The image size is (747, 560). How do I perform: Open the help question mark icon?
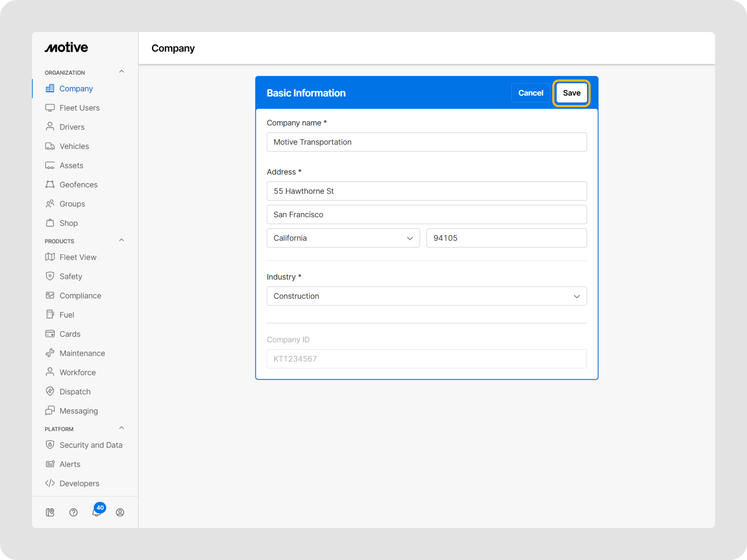(73, 512)
